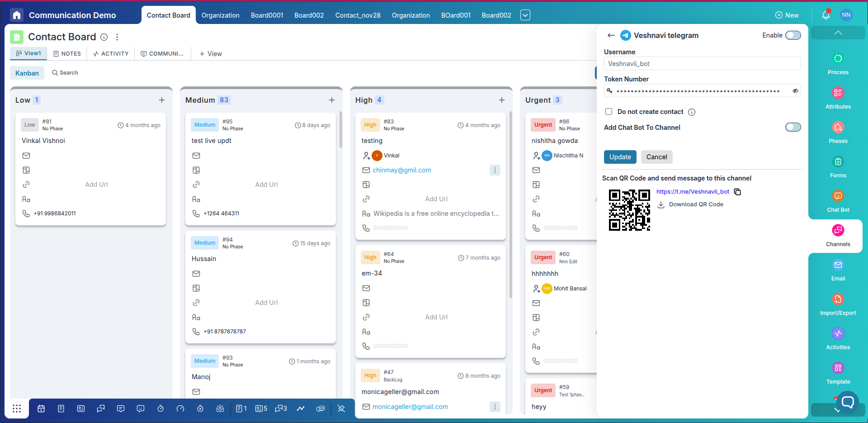868x423 pixels.
Task: Open the NOTES tab on Contact Board
Action: (67, 53)
